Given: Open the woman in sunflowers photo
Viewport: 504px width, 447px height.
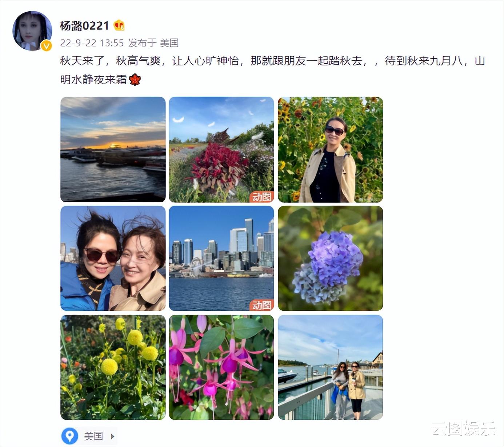Looking at the screenshot, I should tap(331, 149).
